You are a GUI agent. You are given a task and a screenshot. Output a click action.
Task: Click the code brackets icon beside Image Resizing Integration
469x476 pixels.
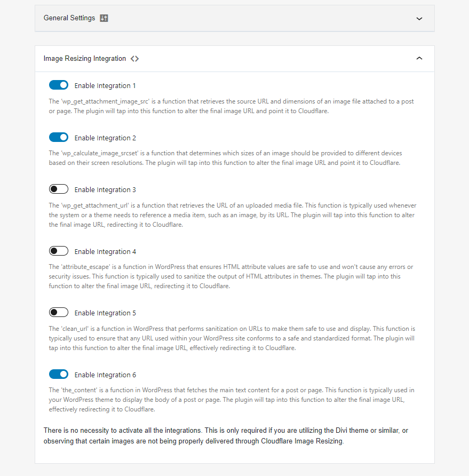(x=135, y=59)
